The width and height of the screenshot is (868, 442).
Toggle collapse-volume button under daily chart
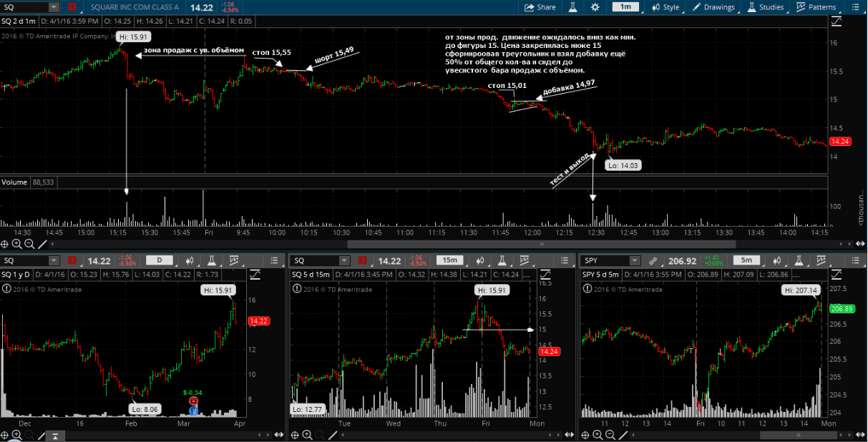tap(57, 436)
